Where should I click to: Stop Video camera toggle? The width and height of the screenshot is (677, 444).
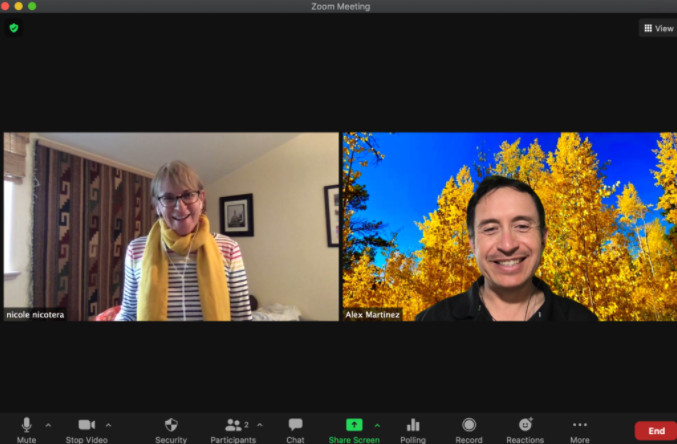pos(86,430)
